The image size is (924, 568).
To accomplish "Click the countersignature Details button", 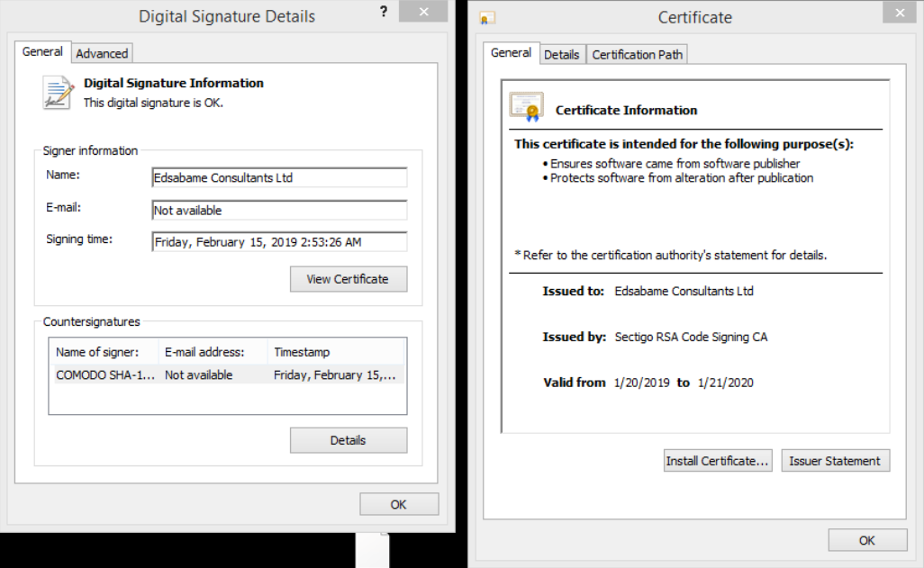I will [x=348, y=440].
